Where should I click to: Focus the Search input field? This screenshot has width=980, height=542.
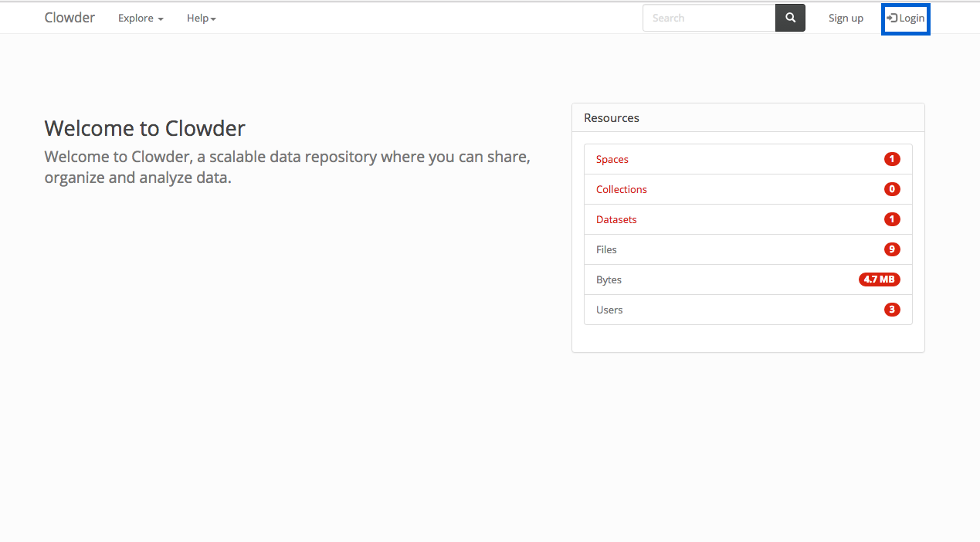coord(708,18)
